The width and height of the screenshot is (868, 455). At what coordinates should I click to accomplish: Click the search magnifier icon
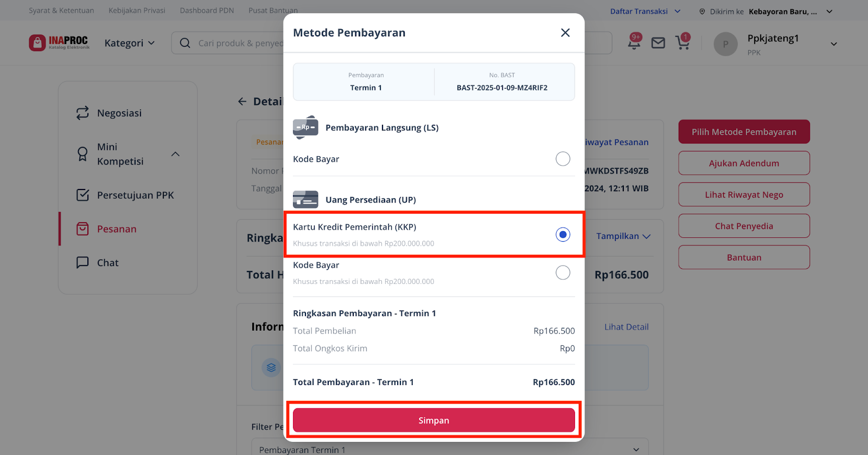[185, 43]
